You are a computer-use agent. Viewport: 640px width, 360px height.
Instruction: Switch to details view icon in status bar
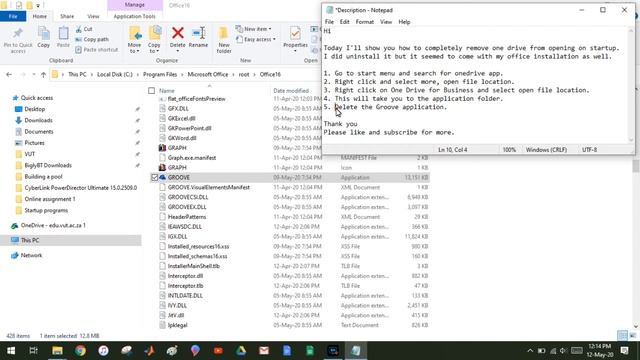[622, 336]
